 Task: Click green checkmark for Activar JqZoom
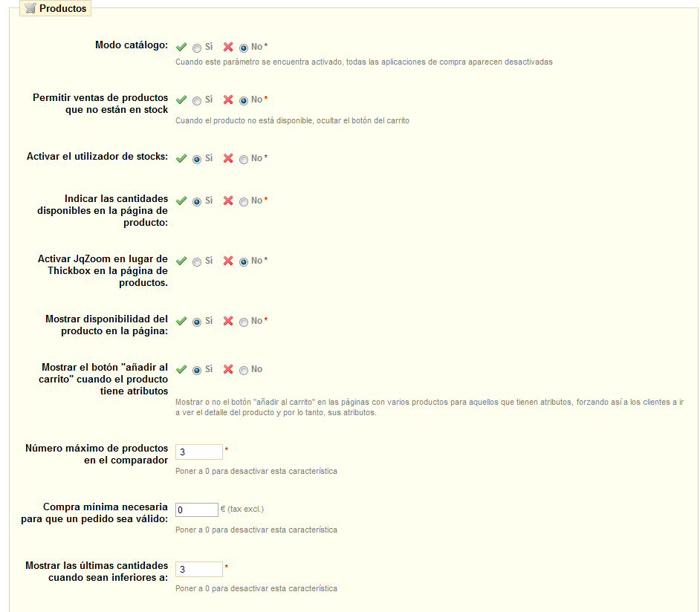point(181,261)
